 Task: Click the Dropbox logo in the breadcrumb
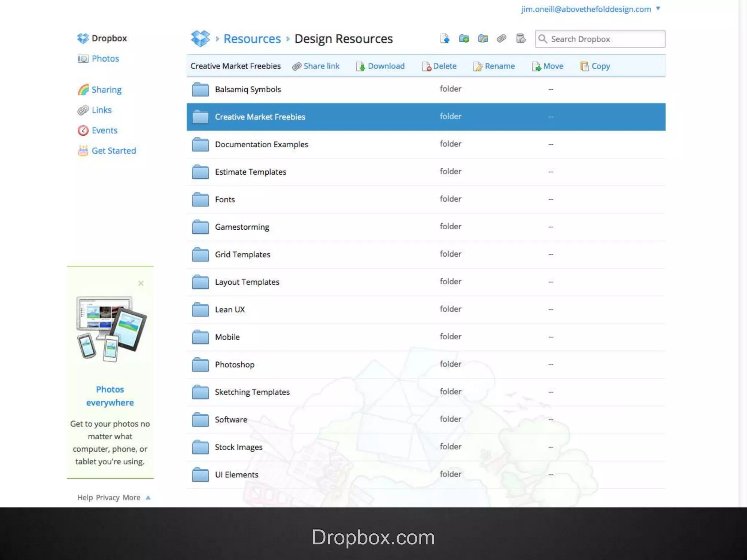click(201, 38)
